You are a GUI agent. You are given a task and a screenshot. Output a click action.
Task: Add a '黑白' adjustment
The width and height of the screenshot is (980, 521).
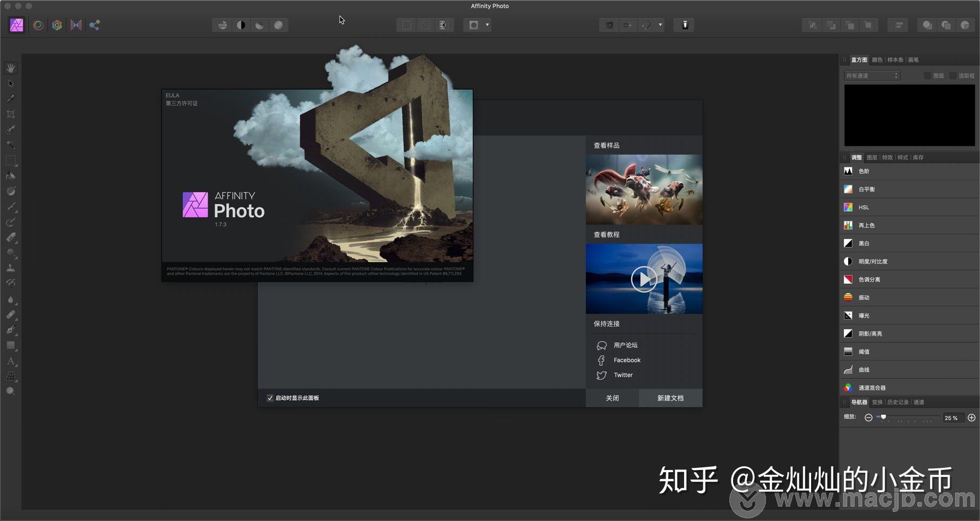click(909, 243)
